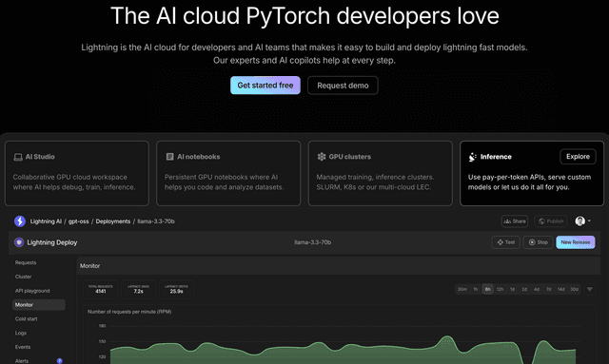Click the Lightning Deploy app icon
Screen dimensions: 609x364
pos(19,242)
